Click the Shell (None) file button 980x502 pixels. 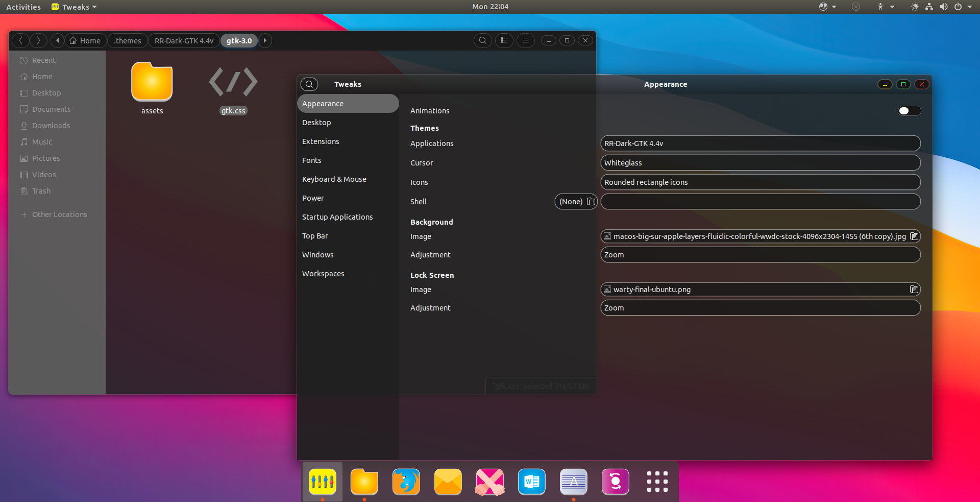(x=576, y=202)
